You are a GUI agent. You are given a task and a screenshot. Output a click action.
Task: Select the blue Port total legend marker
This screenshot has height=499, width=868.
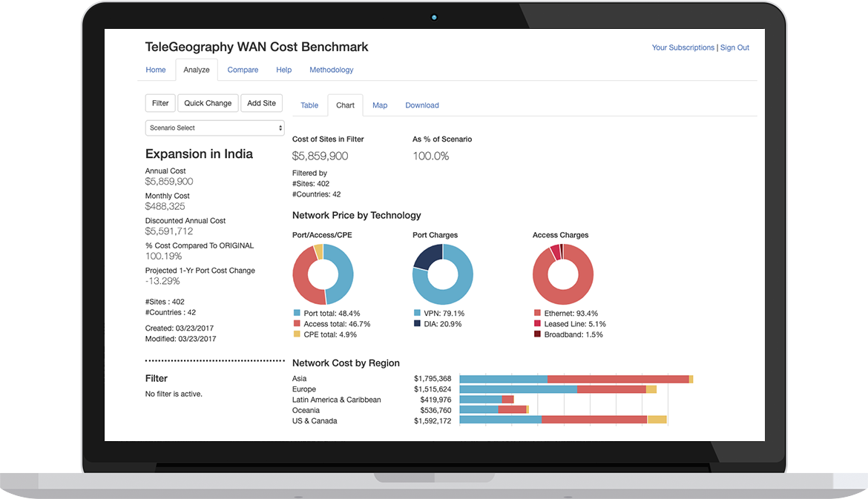click(x=298, y=313)
